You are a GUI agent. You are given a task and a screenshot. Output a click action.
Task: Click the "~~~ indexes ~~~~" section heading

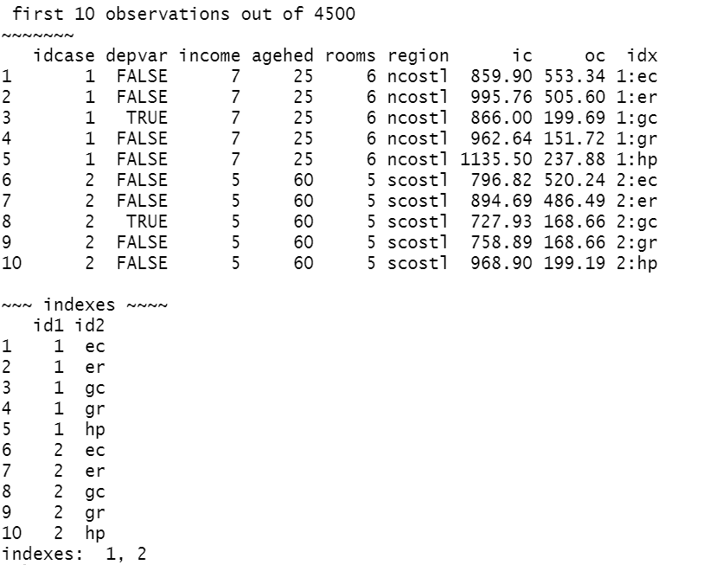point(85,305)
